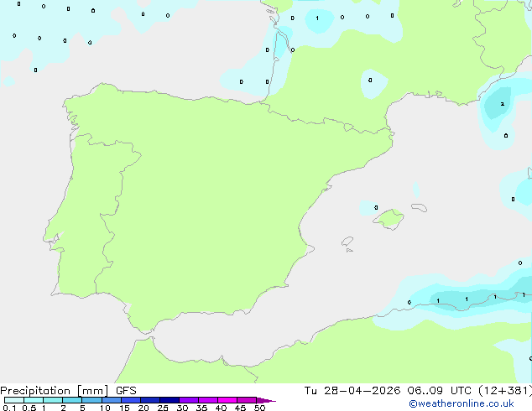The height and width of the screenshot is (411, 532).
Task: Click the legend swatch between 5 and 10
Action: pos(92,400)
